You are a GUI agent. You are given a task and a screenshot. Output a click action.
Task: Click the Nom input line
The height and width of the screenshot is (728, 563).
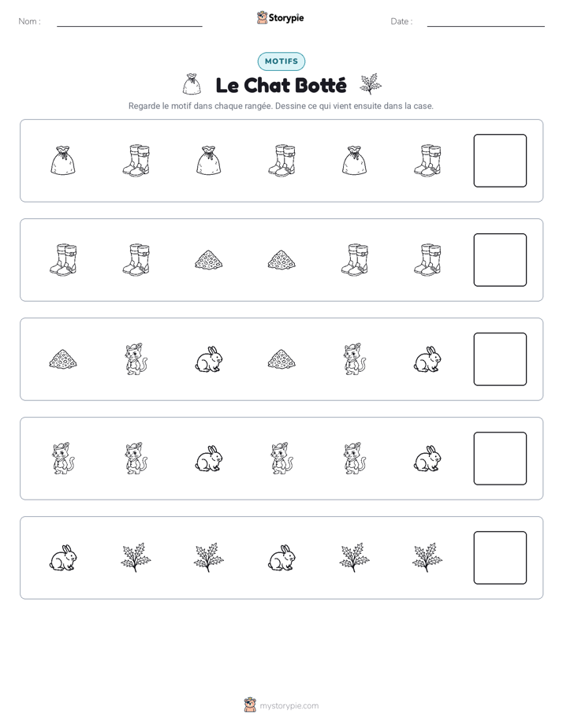pyautogui.click(x=129, y=25)
